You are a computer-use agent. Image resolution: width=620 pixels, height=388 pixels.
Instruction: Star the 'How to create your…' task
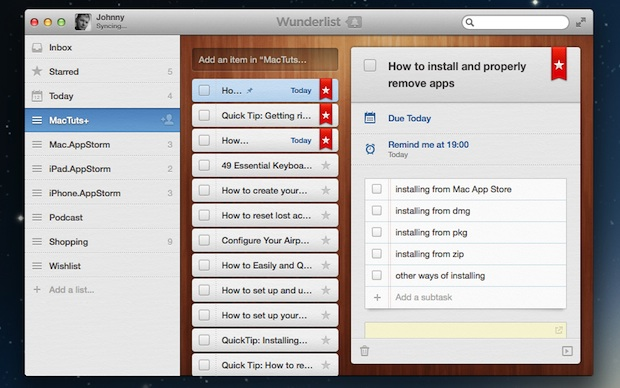[326, 190]
